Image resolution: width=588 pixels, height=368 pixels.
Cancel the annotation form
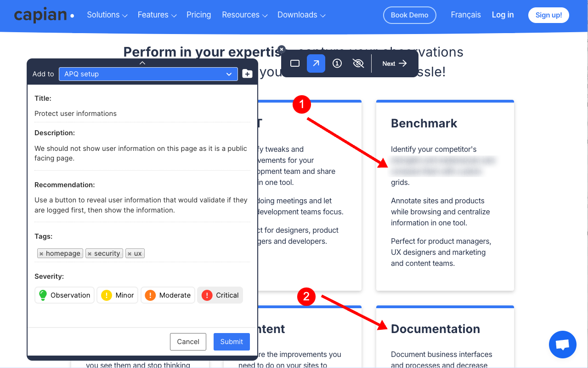188,342
